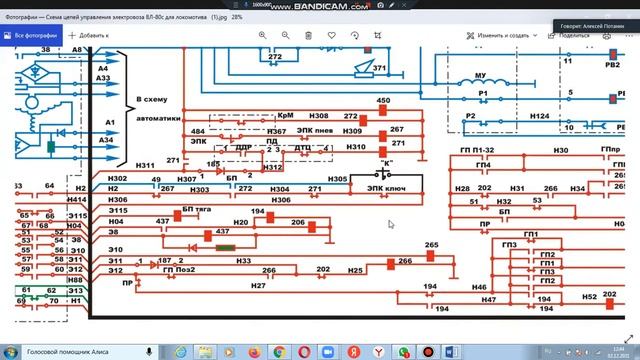
Task: Click the 'Н308' wire label
Action: [x=319, y=116]
